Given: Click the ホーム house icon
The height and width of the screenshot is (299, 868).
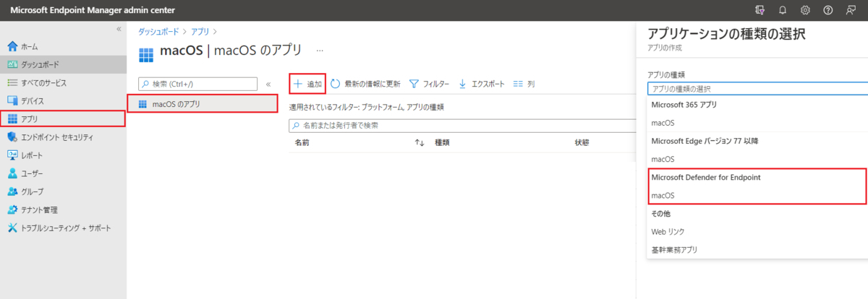Looking at the screenshot, I should [12, 46].
